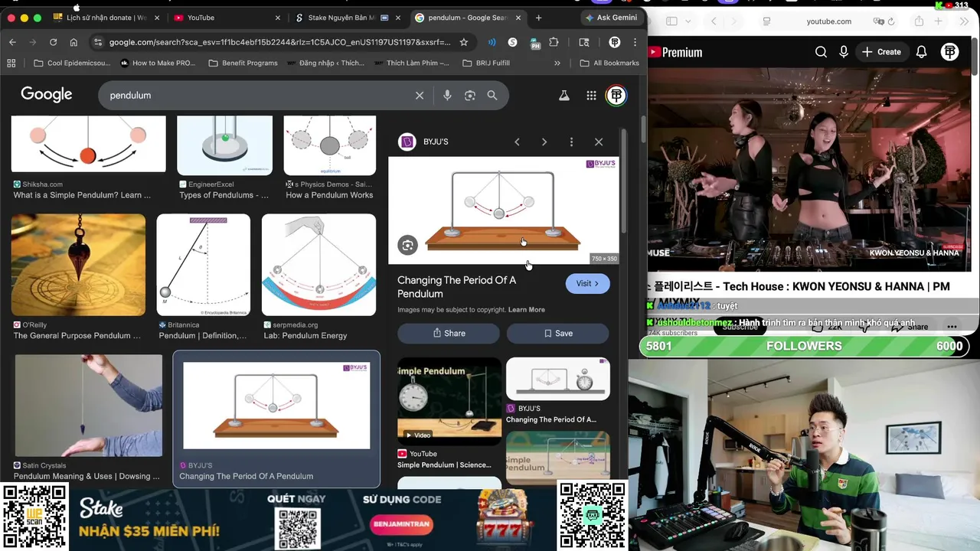The height and width of the screenshot is (551, 980).
Task: Open YouTube search in Safari window
Action: [821, 52]
